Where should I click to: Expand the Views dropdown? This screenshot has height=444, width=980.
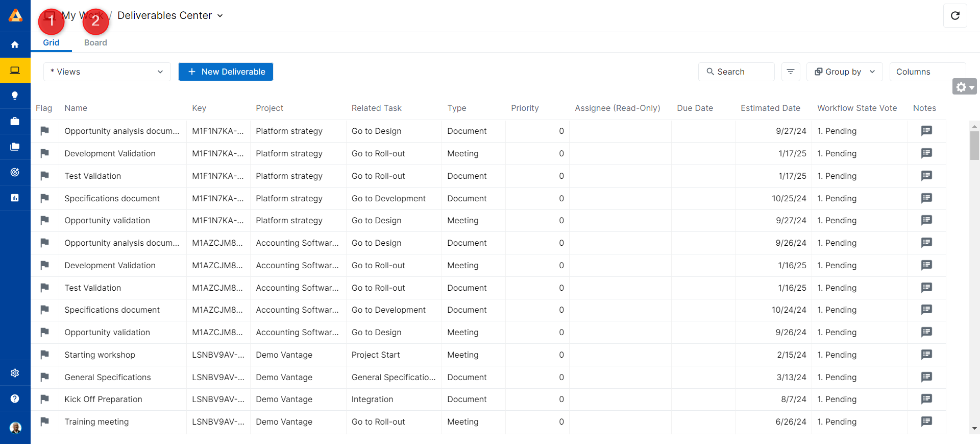(x=107, y=72)
